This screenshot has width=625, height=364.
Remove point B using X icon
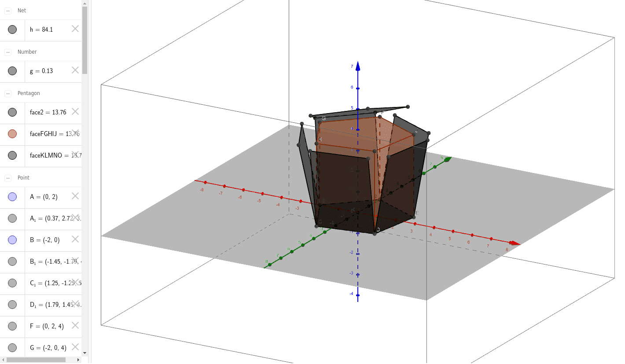pos(75,239)
